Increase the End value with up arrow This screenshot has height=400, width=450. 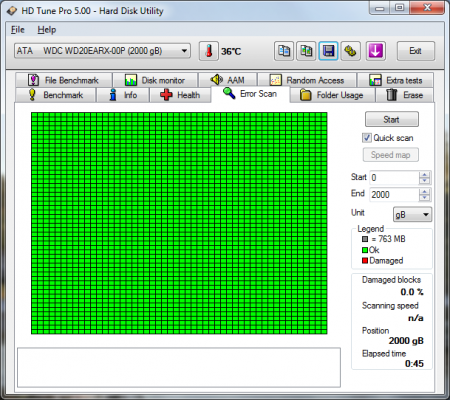click(425, 191)
